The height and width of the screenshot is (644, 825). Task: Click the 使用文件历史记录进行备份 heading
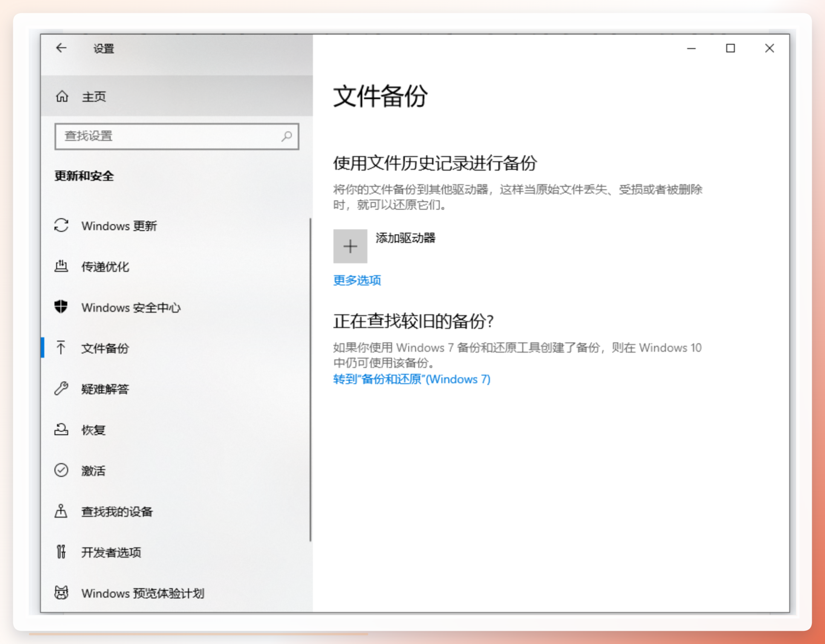tap(435, 163)
